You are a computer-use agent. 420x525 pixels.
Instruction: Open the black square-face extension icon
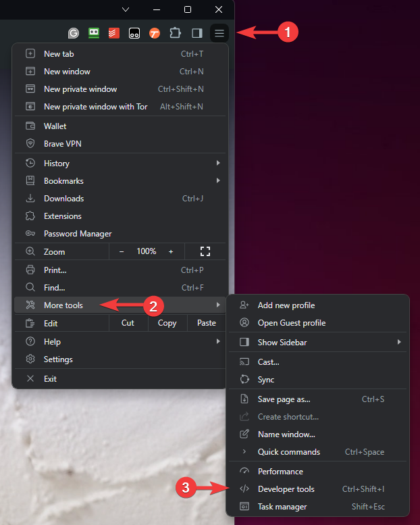tap(134, 33)
